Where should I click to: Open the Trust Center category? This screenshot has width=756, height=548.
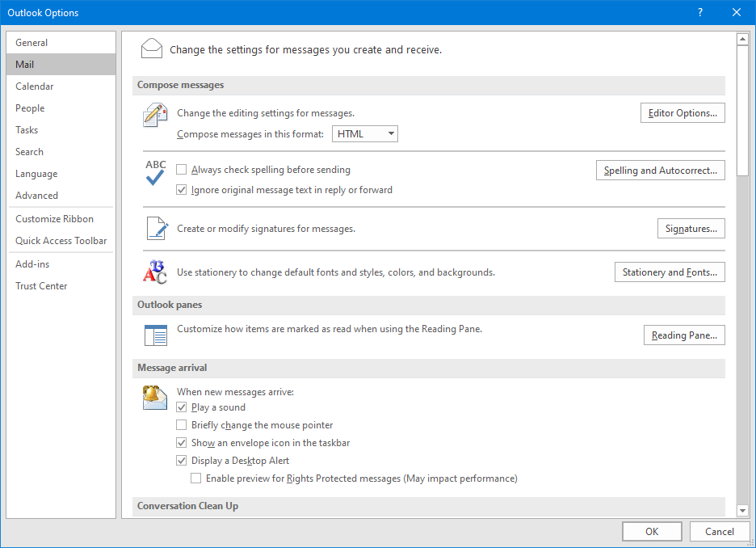(x=41, y=286)
